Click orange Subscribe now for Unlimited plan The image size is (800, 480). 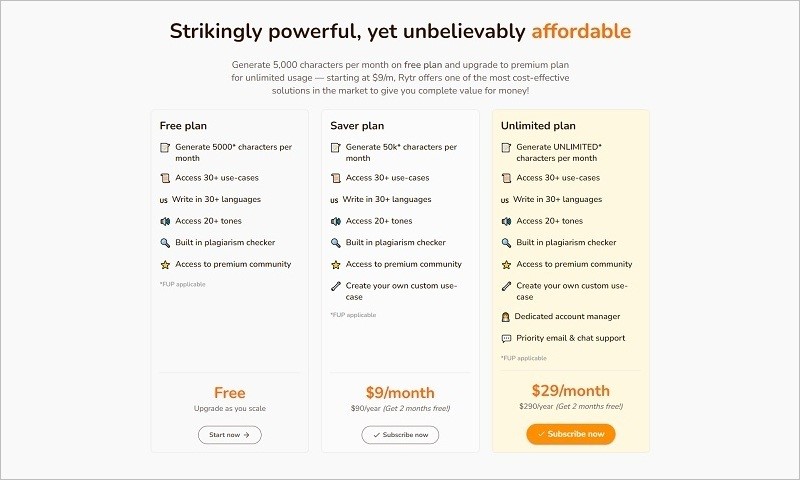click(570, 434)
